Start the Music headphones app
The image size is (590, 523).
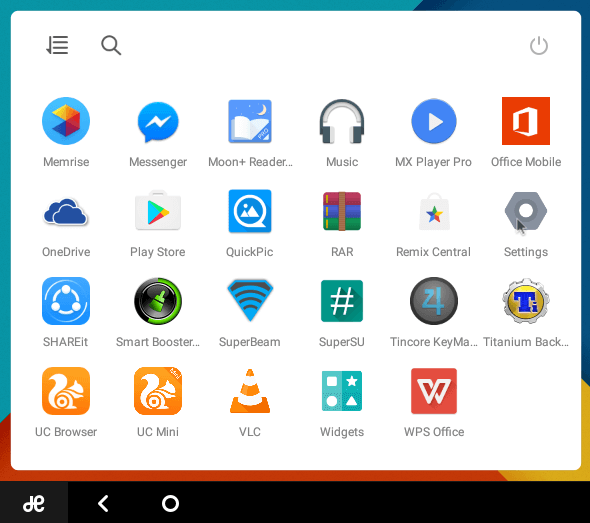(x=342, y=121)
